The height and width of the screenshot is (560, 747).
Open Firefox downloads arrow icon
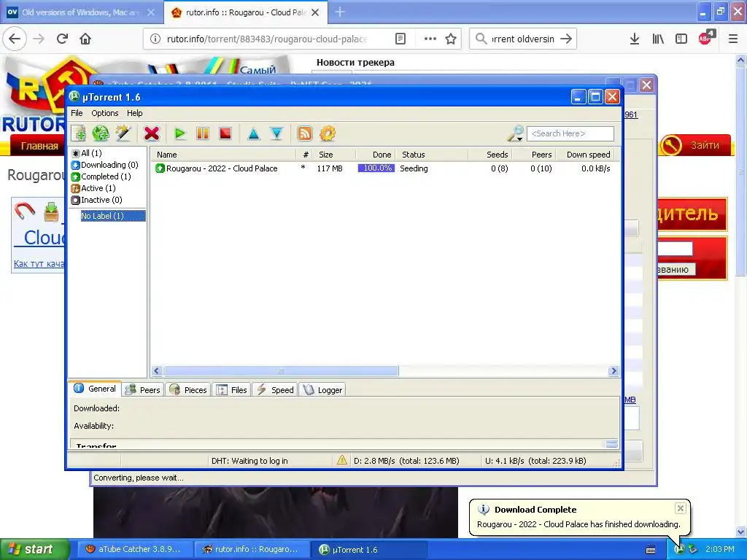(635, 39)
